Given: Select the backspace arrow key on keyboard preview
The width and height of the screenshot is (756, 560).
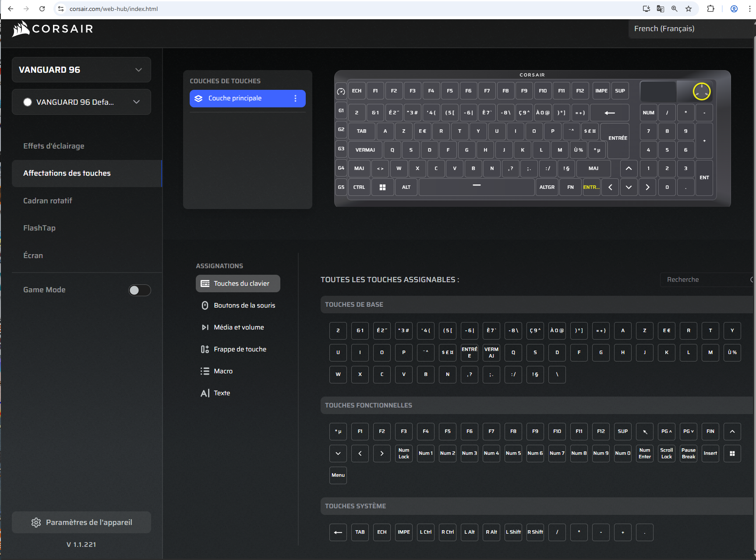Looking at the screenshot, I should pyautogui.click(x=609, y=113).
